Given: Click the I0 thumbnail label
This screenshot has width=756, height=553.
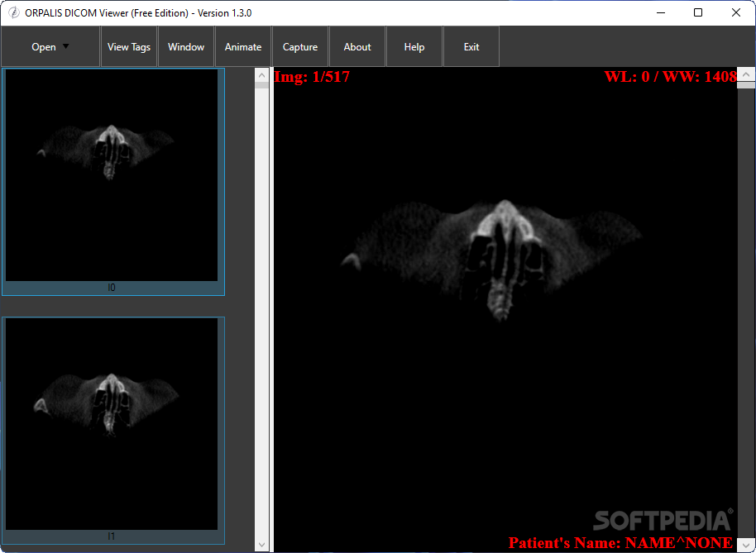Looking at the screenshot, I should [x=112, y=288].
